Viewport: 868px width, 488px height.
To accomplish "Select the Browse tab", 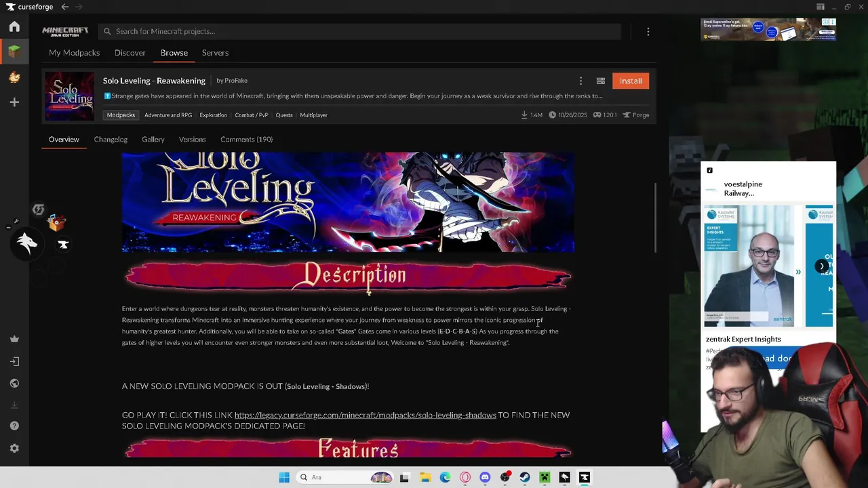I will [174, 53].
